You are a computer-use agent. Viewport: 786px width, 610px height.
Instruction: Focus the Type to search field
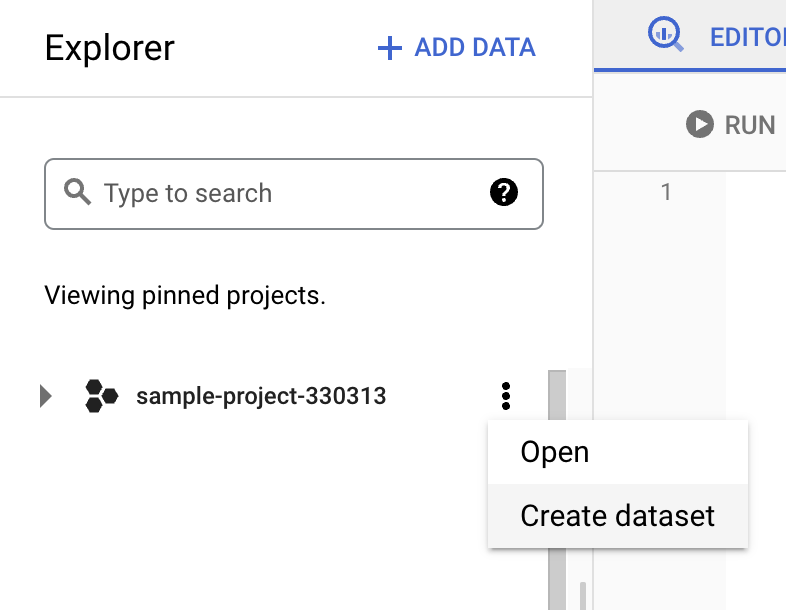pos(290,193)
